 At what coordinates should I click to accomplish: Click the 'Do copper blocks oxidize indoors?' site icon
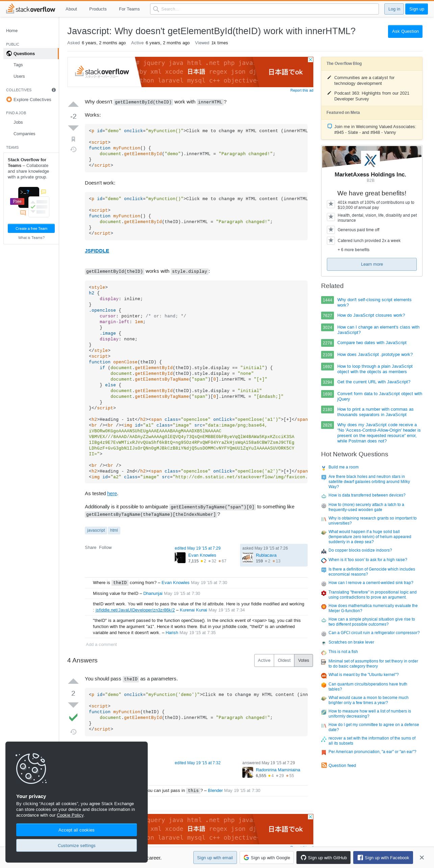(323, 551)
